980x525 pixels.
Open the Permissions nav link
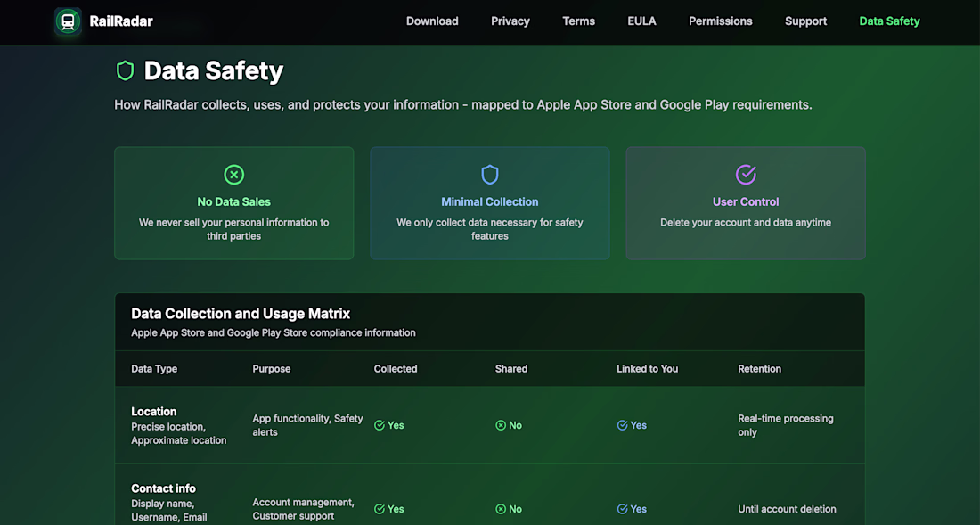pyautogui.click(x=720, y=21)
